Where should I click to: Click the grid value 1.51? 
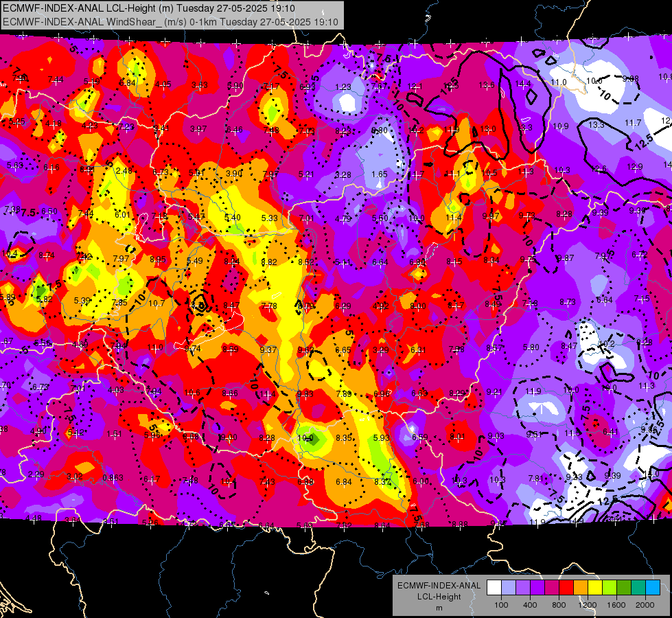(x=114, y=434)
